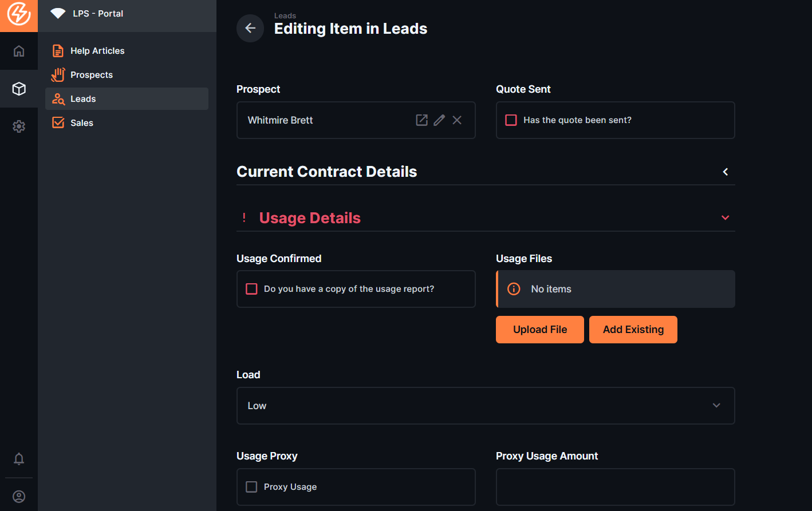Open the settings gear icon
Screen dimensions: 812x511
(19, 126)
